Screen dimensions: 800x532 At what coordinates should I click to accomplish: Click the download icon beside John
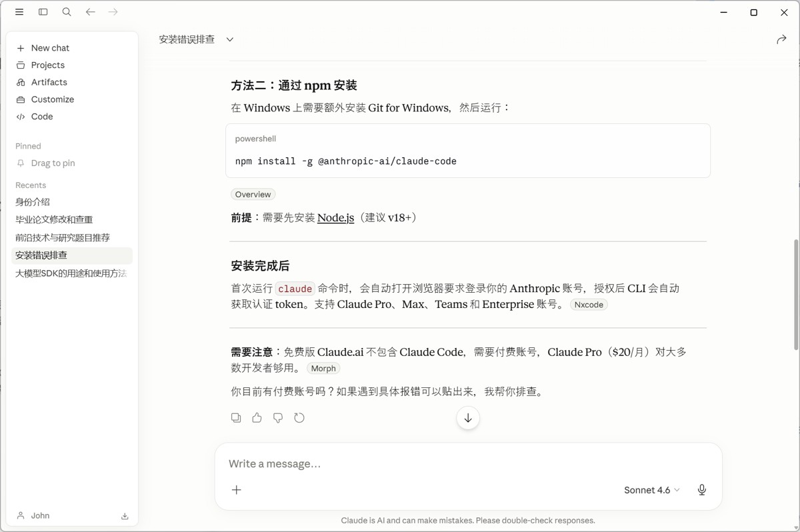pyautogui.click(x=125, y=516)
